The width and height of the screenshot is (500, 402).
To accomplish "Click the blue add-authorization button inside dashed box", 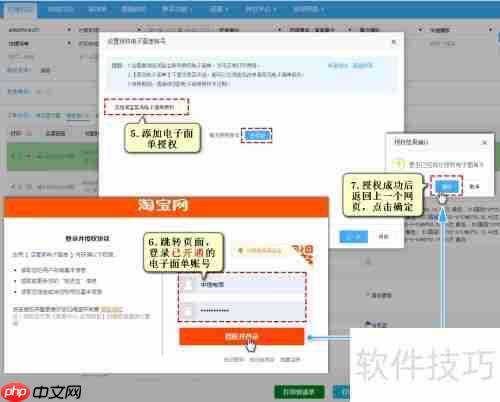I will [256, 135].
